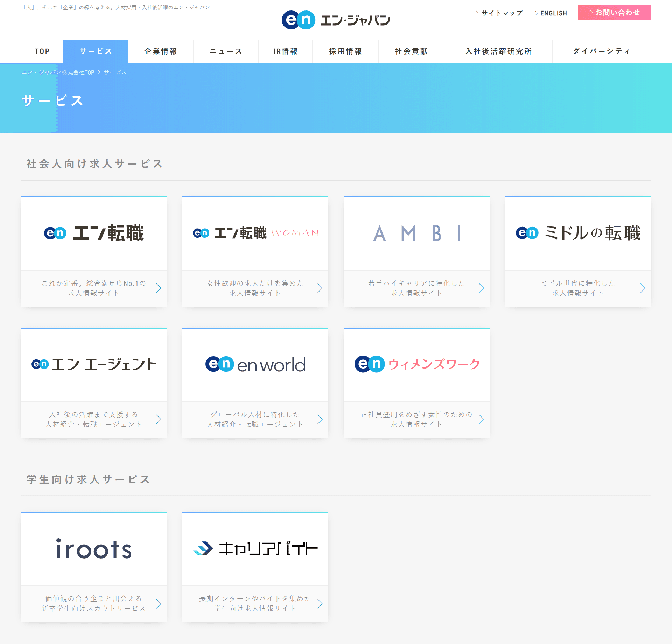This screenshot has height=644, width=672.
Task: Click arrow beside AMBI description
Action: click(481, 288)
